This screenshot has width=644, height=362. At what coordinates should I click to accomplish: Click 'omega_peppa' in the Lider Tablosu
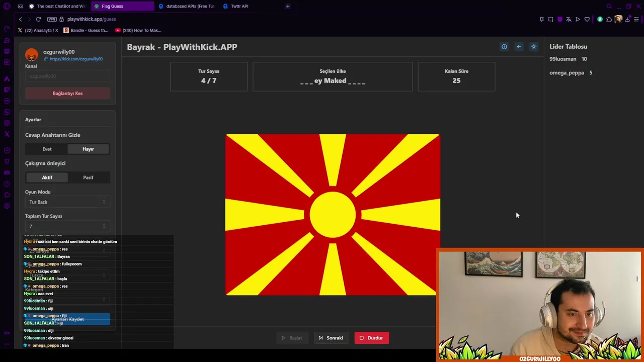[567, 72]
